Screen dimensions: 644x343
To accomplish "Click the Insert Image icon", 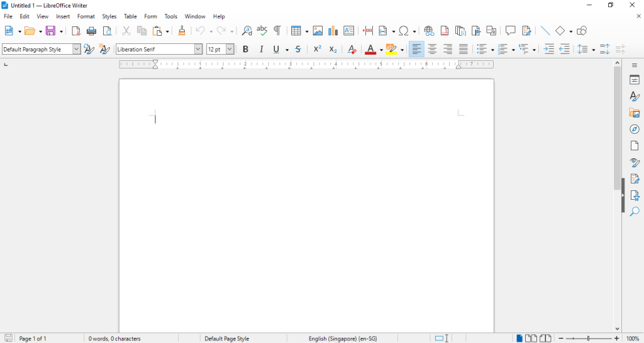I will click(x=318, y=31).
